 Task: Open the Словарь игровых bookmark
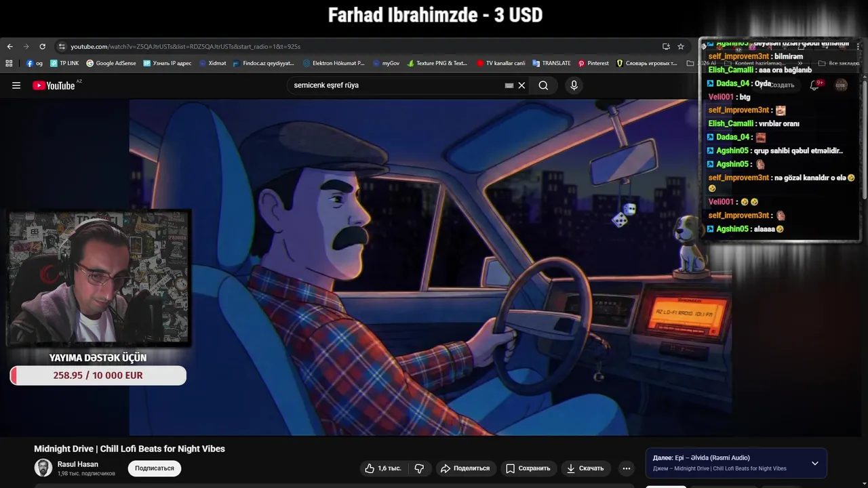coord(647,63)
